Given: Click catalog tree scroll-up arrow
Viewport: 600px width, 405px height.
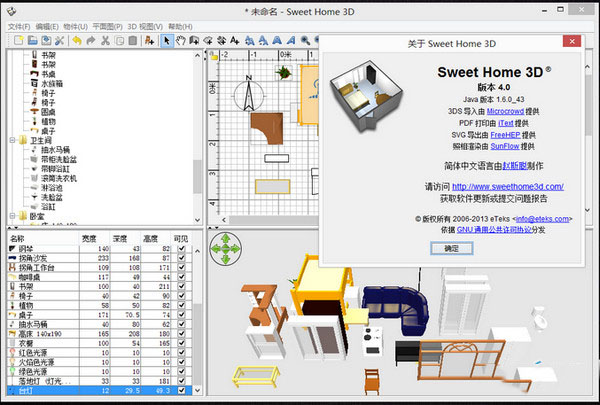Looking at the screenshot, I should (197, 56).
